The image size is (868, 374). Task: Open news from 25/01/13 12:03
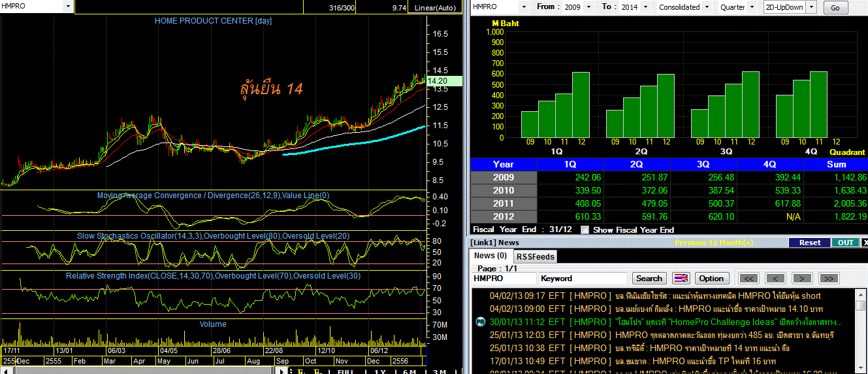(664, 335)
